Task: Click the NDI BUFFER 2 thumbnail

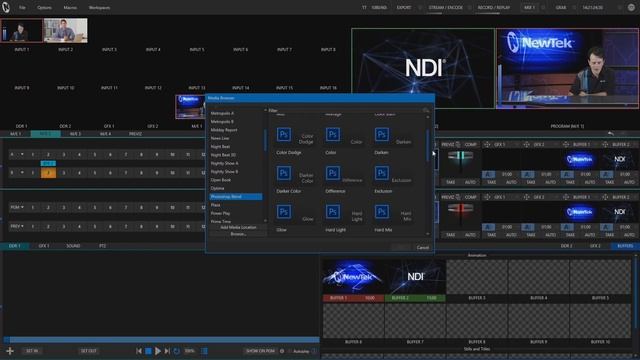Action: pyautogui.click(x=415, y=277)
